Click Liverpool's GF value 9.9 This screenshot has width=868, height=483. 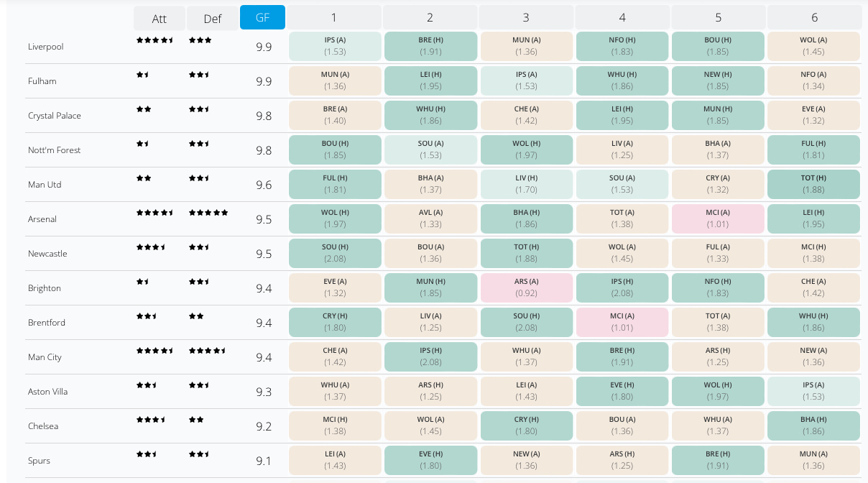coord(264,47)
